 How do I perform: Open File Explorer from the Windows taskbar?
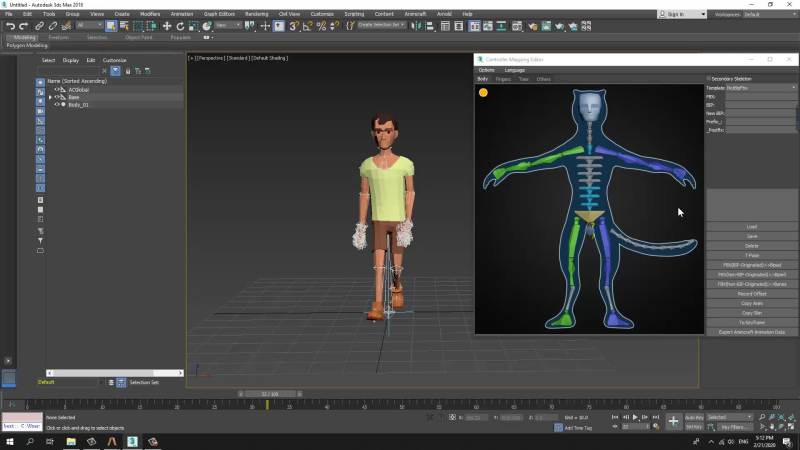pos(71,441)
